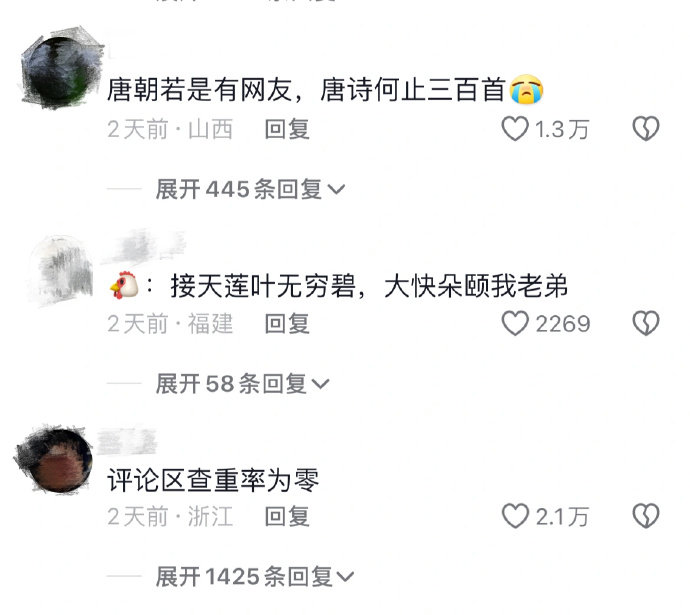This screenshot has height=615, width=690.
Task: Like the 接天莲叶无穷碧 comment
Action: (515, 323)
